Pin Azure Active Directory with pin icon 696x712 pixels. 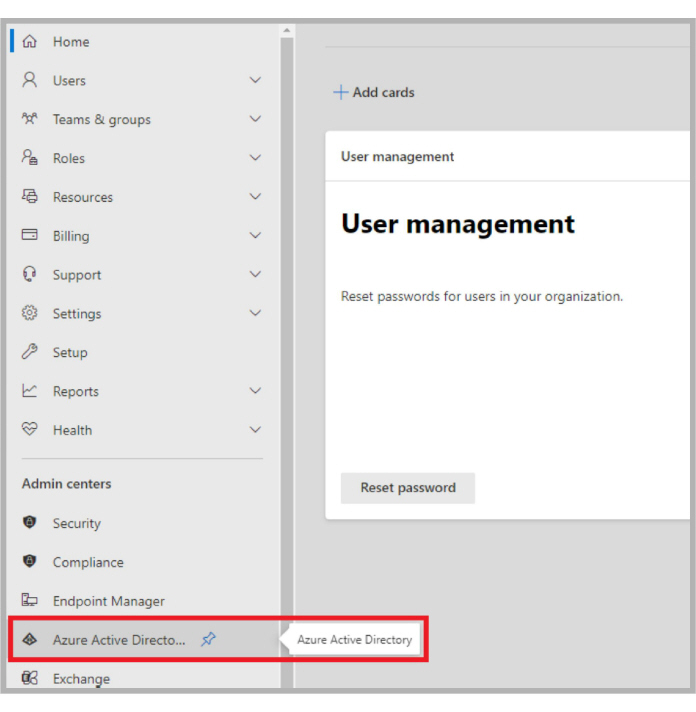click(x=208, y=639)
